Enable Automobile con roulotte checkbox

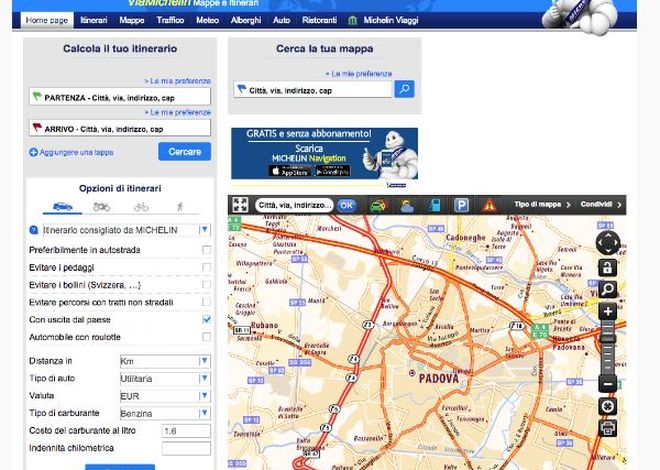tap(206, 337)
